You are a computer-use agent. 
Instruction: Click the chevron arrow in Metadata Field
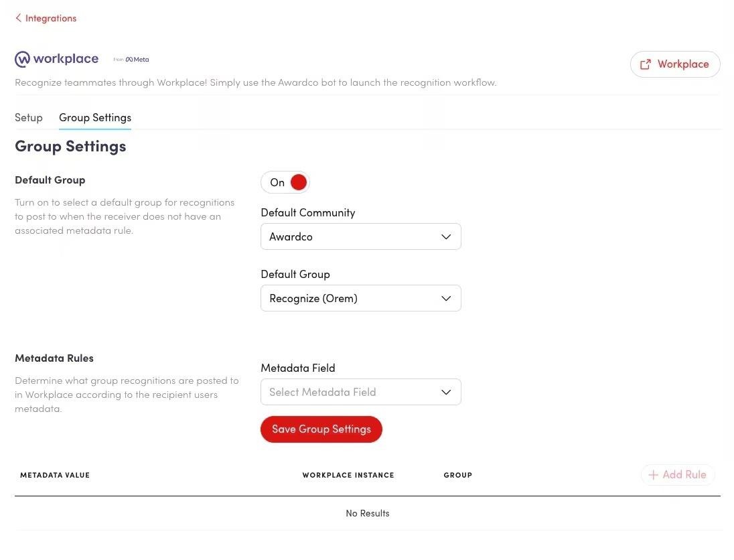pos(446,393)
